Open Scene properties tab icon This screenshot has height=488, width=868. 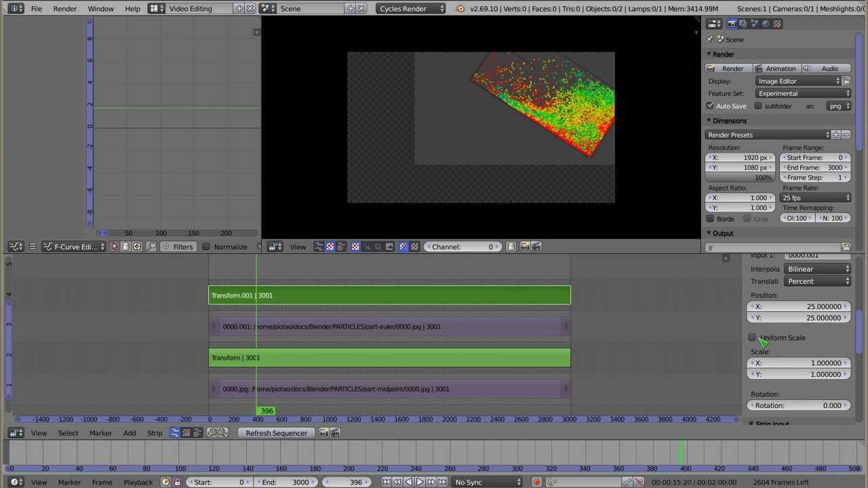click(755, 24)
